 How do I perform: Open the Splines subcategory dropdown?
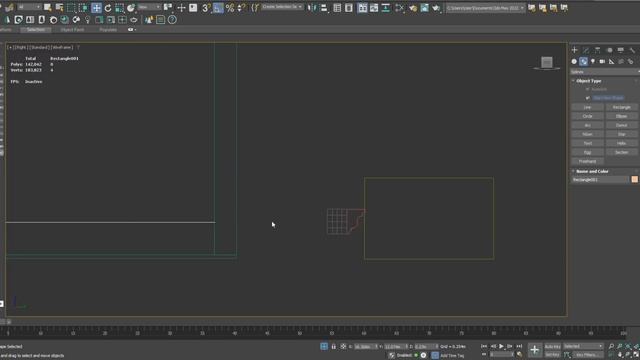pyautogui.click(x=605, y=72)
